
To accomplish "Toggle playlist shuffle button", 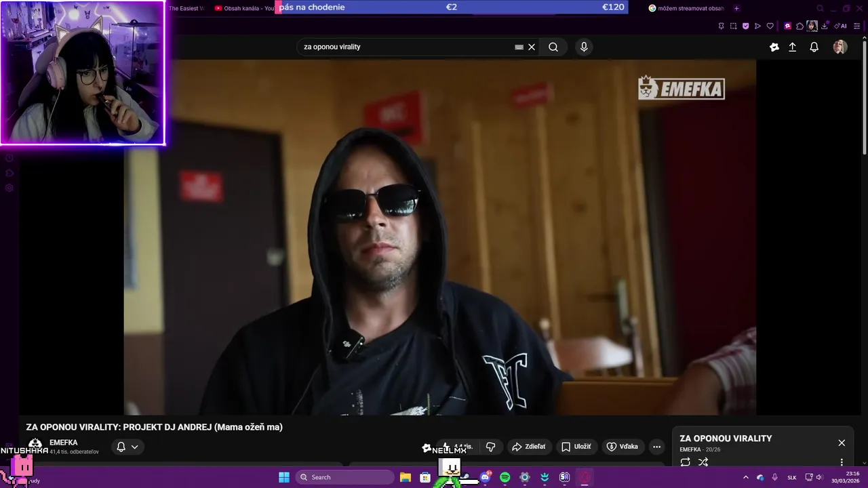I will coord(703,462).
